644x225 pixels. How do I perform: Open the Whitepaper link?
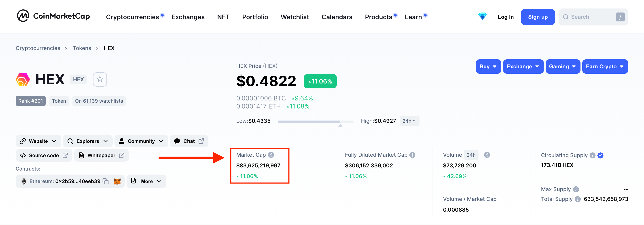(x=101, y=155)
